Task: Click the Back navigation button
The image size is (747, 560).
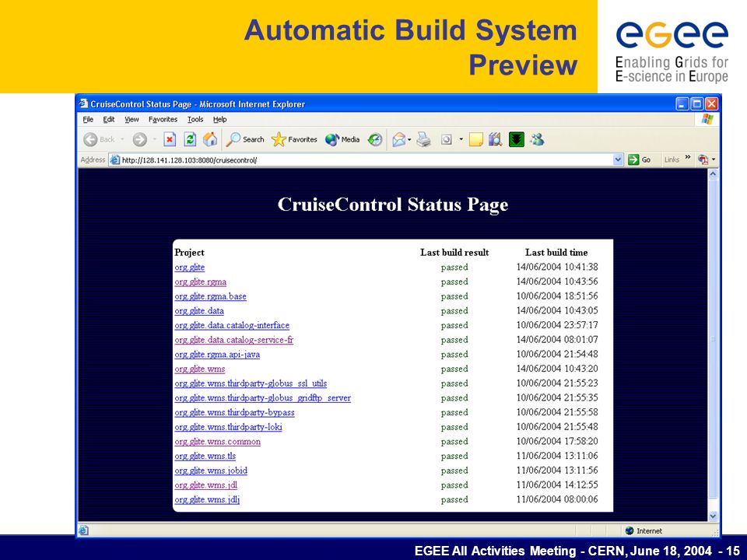Action: (x=99, y=139)
